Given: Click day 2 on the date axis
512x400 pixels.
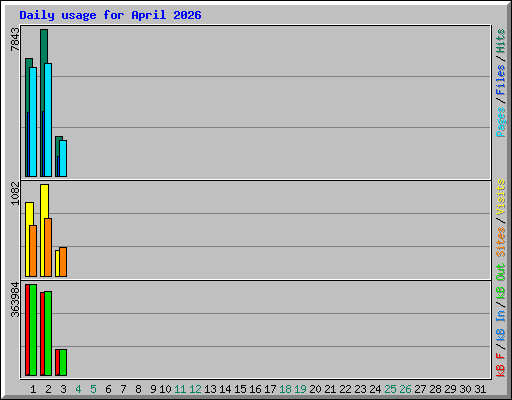Looking at the screenshot, I should 48,389.
